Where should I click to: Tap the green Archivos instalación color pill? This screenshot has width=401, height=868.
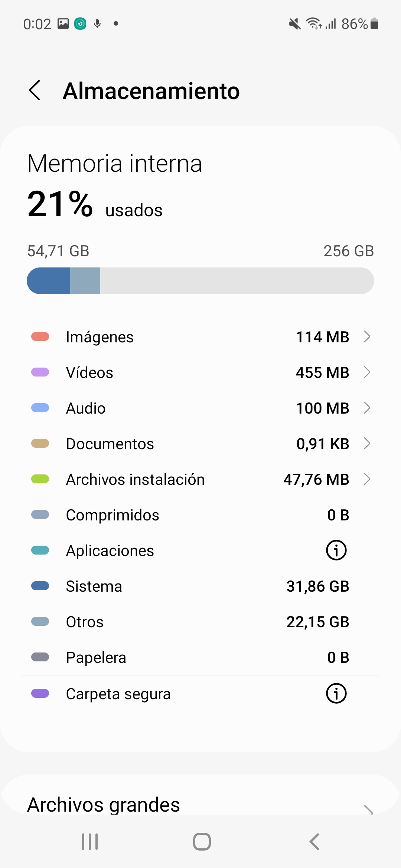coord(40,479)
